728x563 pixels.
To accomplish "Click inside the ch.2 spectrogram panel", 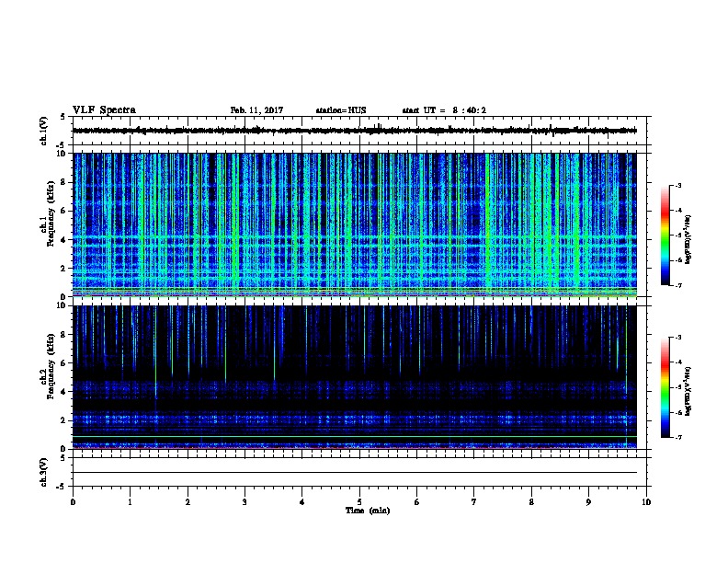I will tap(355, 377).
